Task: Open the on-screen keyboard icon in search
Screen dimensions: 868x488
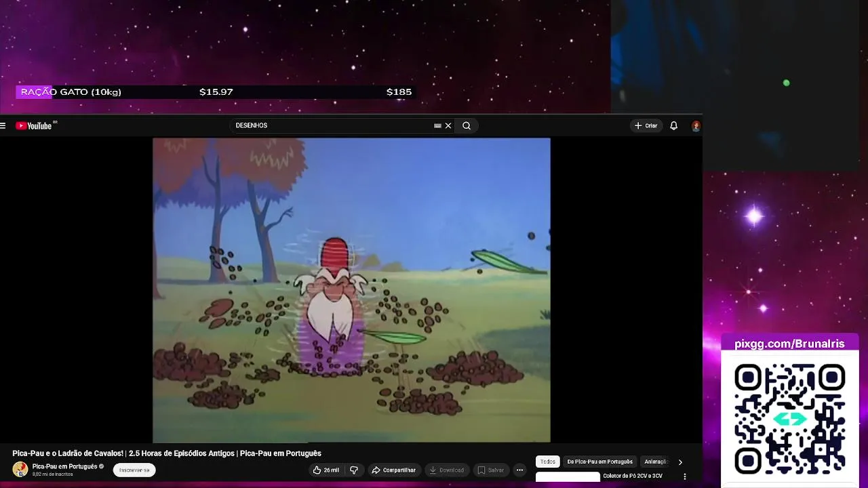Action: point(437,125)
